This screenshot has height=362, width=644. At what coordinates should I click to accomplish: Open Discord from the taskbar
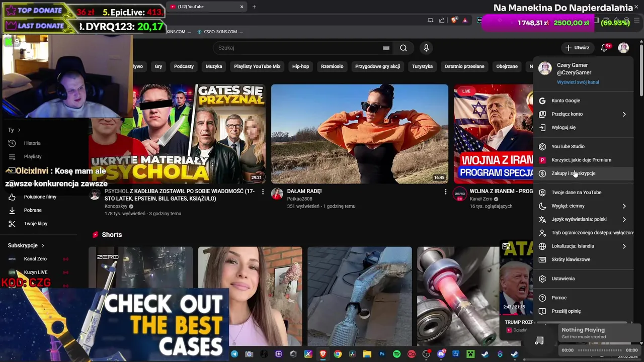(441, 354)
